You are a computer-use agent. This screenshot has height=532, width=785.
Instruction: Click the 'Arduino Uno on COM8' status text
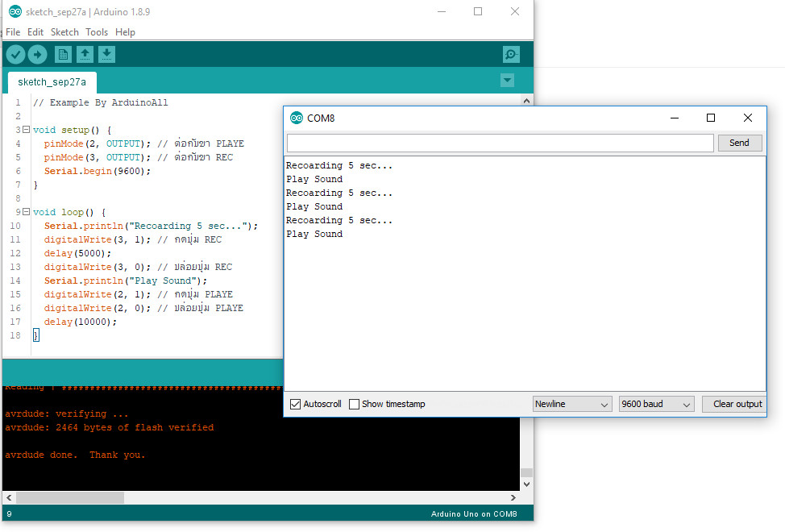pyautogui.click(x=474, y=514)
